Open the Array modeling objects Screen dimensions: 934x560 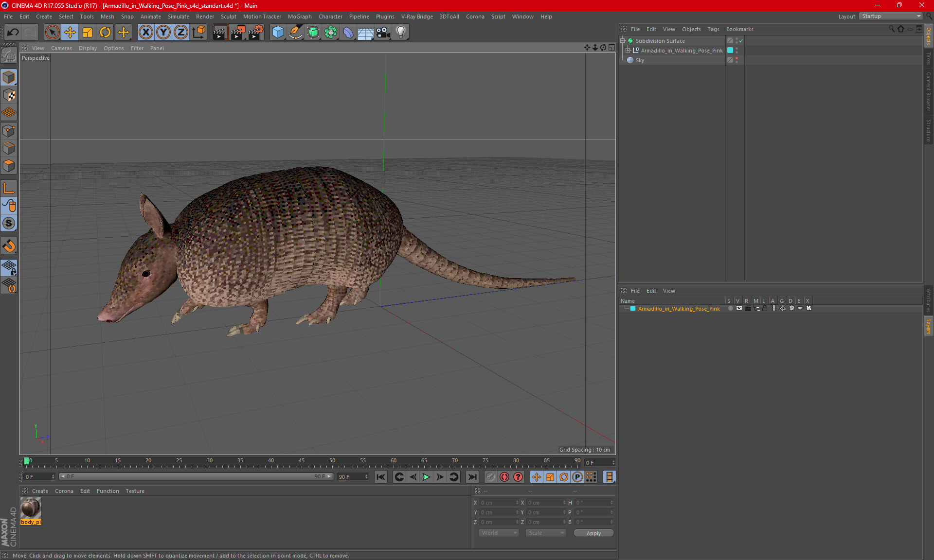tap(331, 33)
